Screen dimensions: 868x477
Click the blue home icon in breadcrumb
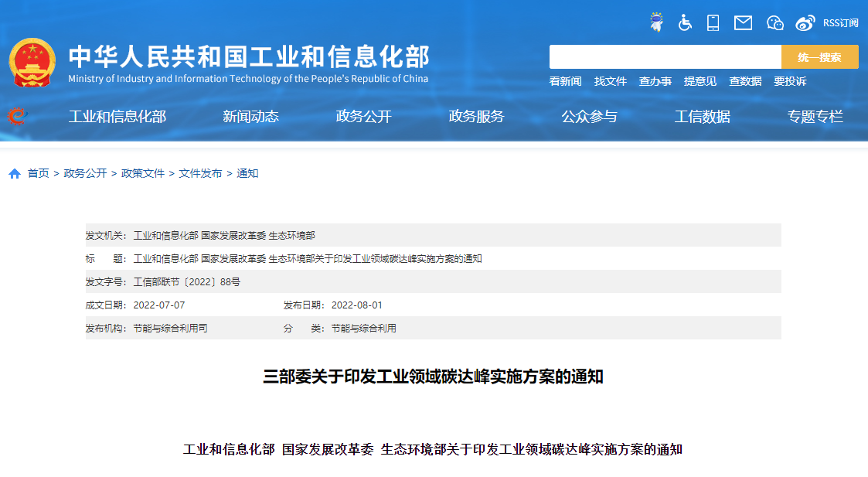(x=15, y=174)
